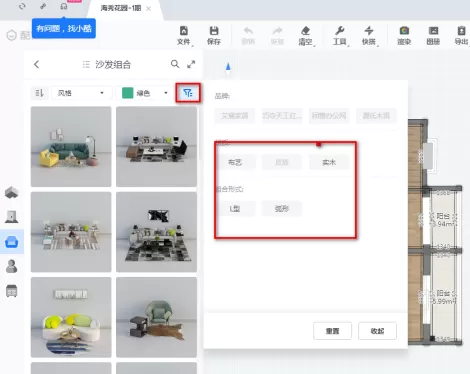Open the 文件 file menu
Image resolution: width=470 pixels, height=374 pixels.
tap(184, 36)
